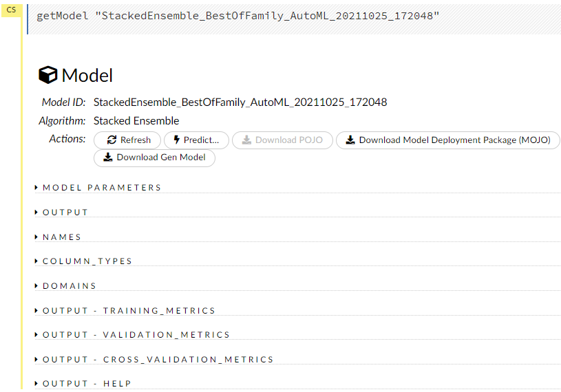Click the Download POJO download icon
561x392 pixels.
pos(246,140)
